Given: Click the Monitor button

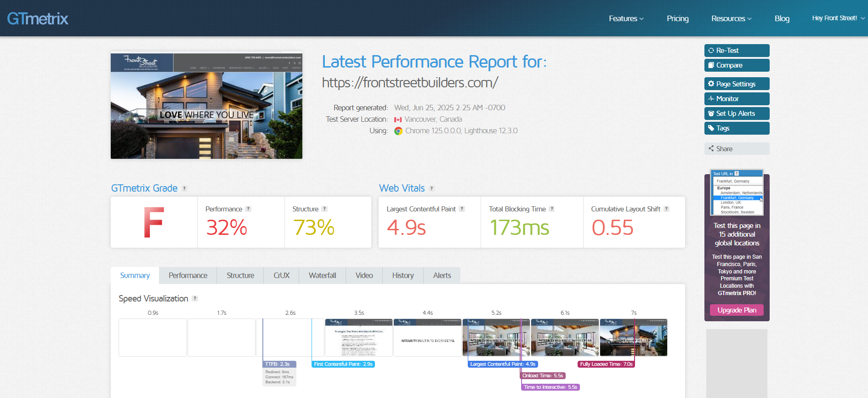Looking at the screenshot, I should pyautogui.click(x=737, y=99).
